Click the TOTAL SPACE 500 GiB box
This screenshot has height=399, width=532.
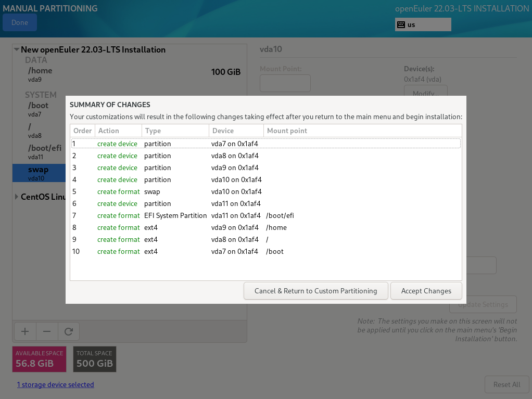click(95, 359)
